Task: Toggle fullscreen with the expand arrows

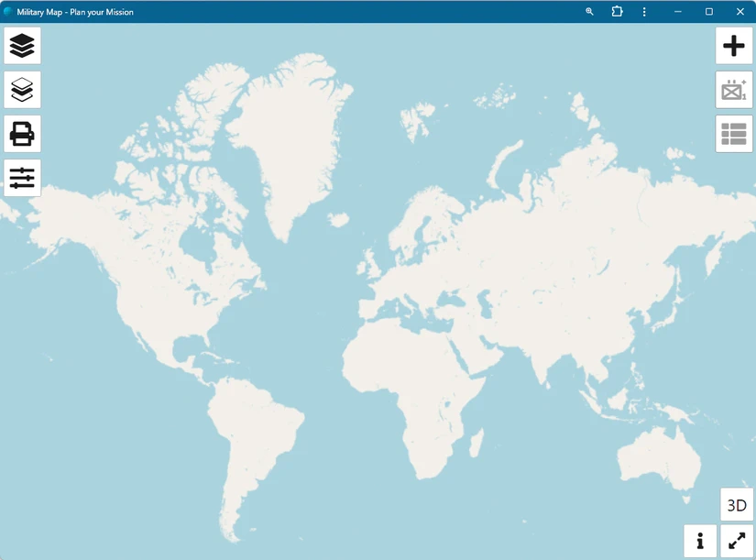Action: tap(737, 541)
